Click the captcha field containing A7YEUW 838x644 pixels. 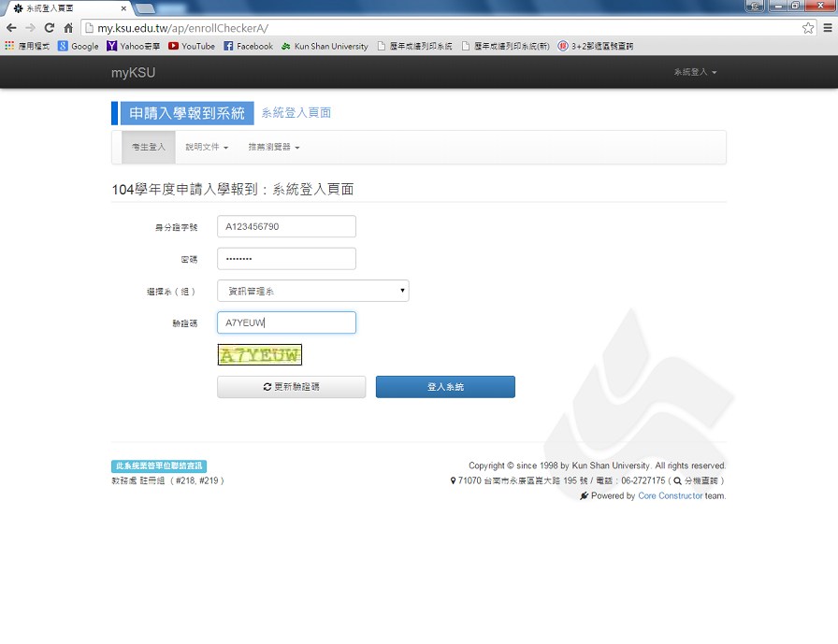coord(286,322)
